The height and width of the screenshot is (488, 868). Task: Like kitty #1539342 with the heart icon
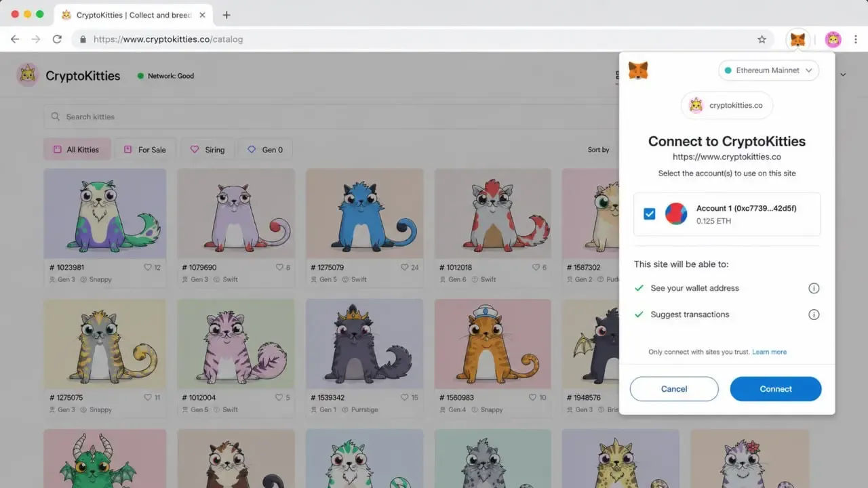405,398
